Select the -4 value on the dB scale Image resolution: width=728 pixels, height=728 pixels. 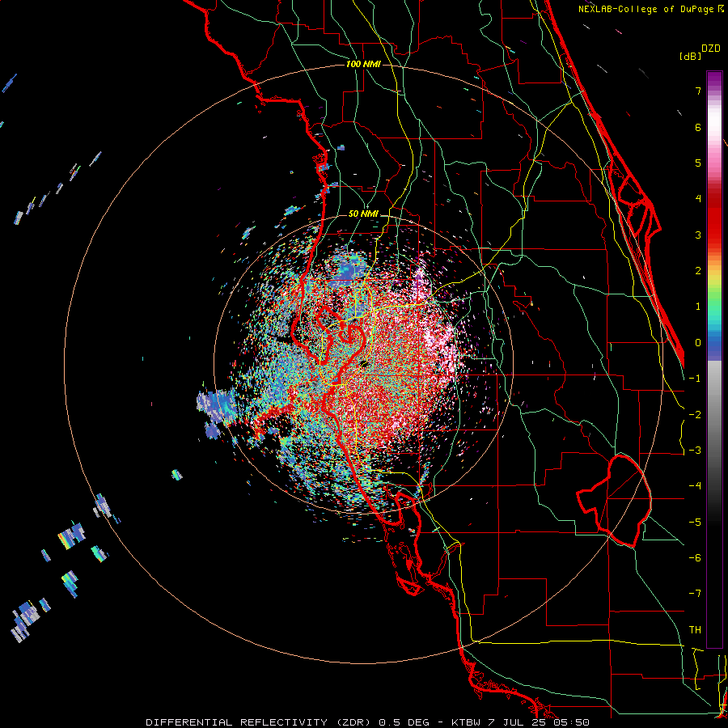[695, 486]
